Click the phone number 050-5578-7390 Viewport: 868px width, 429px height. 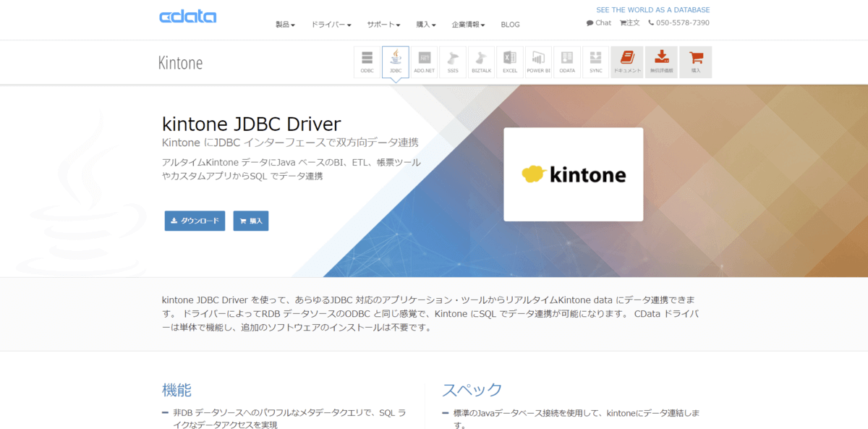pos(678,23)
